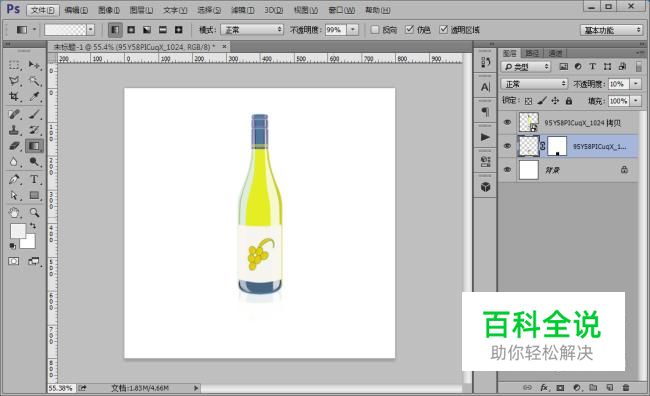Choose linear gradient style

click(115, 30)
